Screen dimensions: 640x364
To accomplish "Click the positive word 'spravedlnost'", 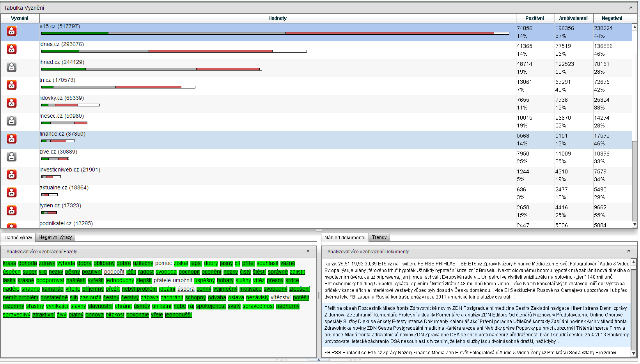I will coord(258,306).
